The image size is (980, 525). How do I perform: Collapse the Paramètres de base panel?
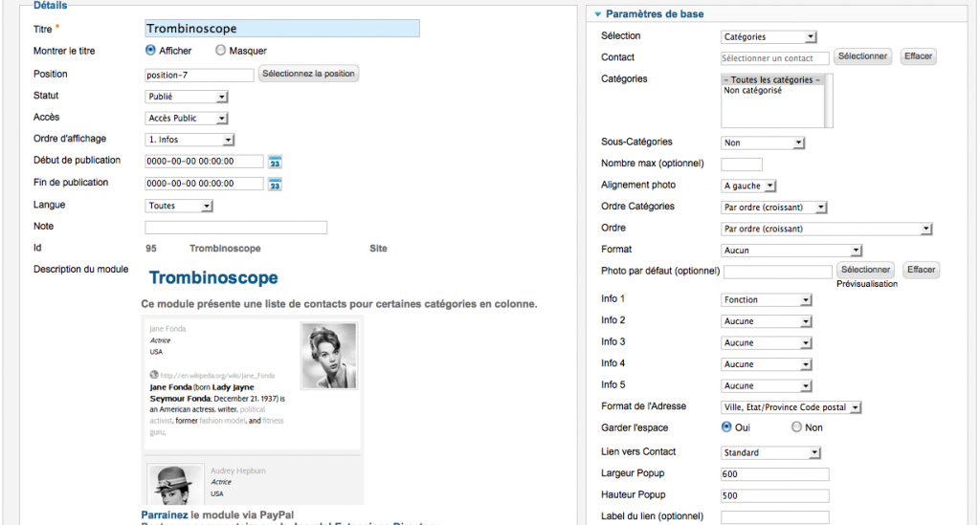[x=598, y=14]
